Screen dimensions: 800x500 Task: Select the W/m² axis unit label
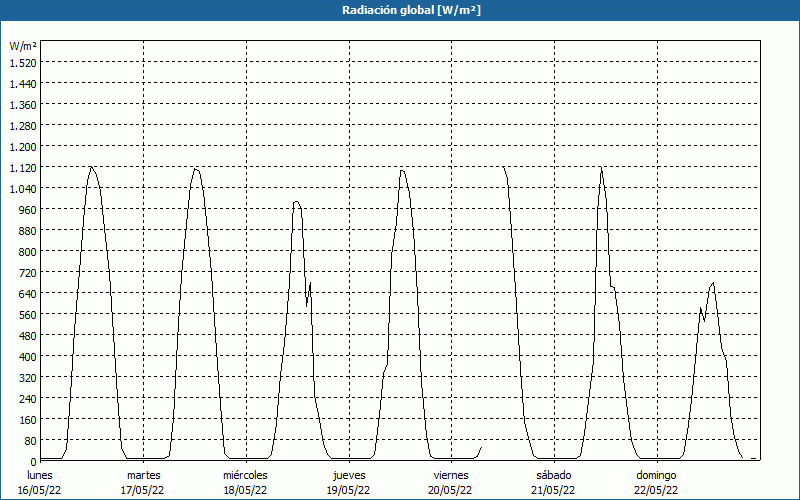(23, 46)
